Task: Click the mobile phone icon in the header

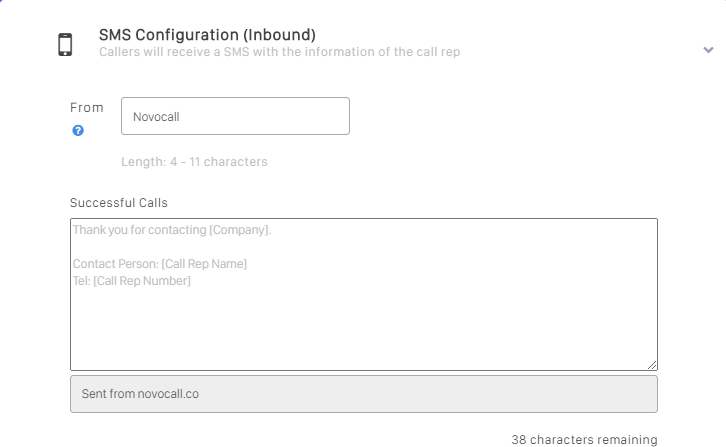Action: tap(65, 45)
